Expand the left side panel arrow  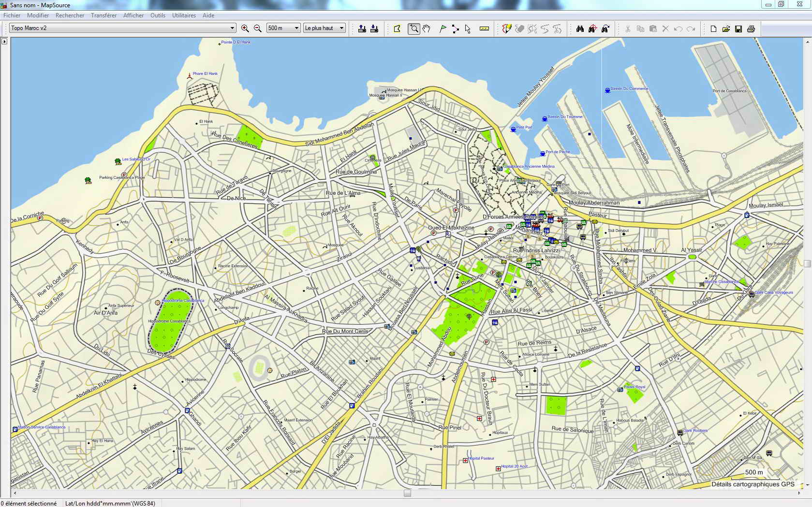4,42
